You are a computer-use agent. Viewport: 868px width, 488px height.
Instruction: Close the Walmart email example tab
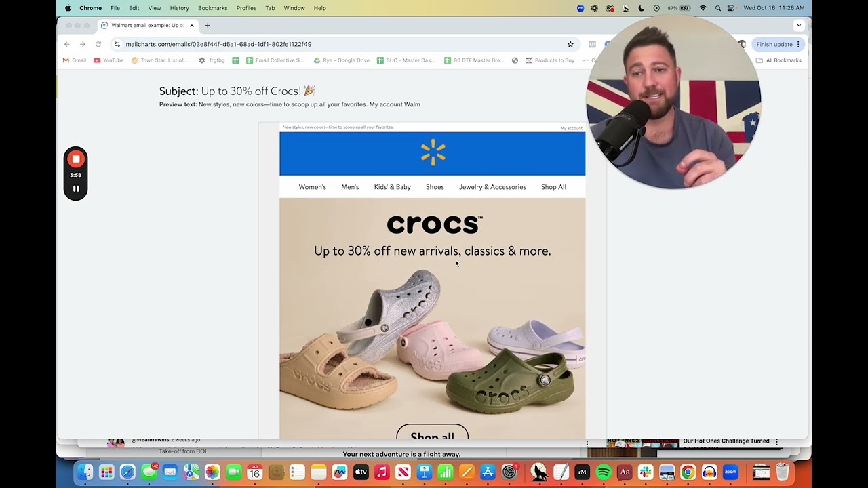[192, 25]
